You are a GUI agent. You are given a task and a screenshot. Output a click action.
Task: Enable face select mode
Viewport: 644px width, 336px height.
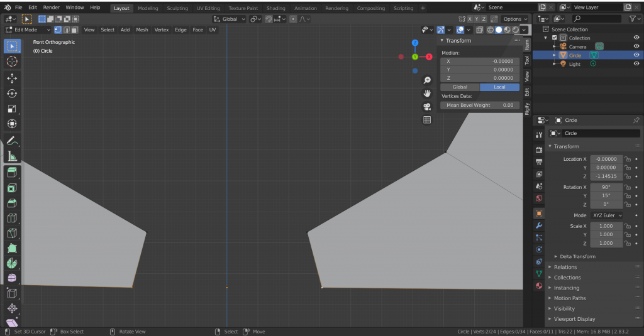click(75, 30)
